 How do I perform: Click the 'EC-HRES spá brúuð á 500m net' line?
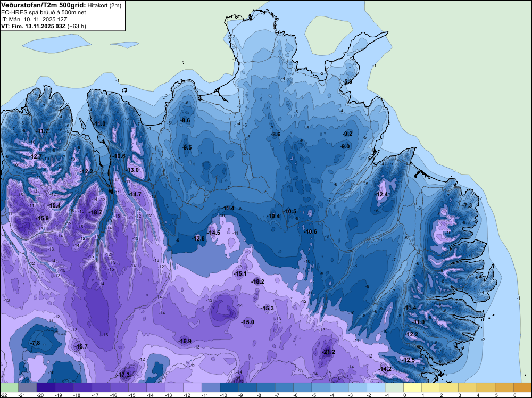coord(44,12)
